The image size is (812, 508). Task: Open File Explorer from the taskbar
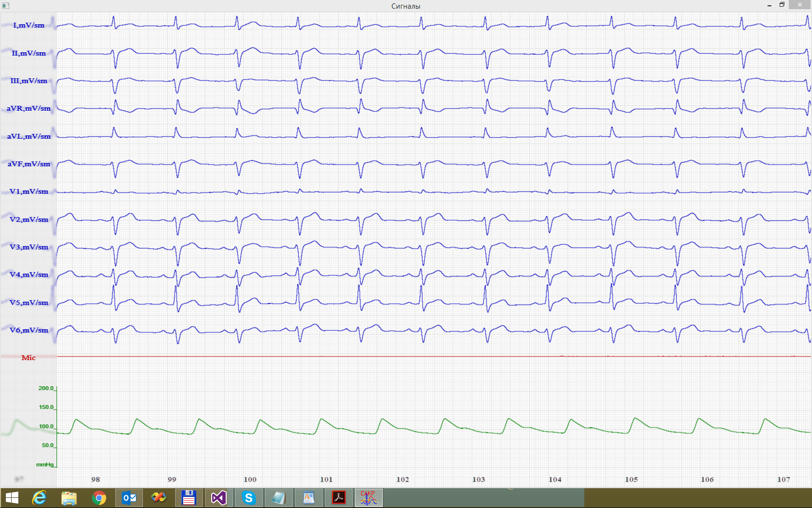click(x=69, y=498)
